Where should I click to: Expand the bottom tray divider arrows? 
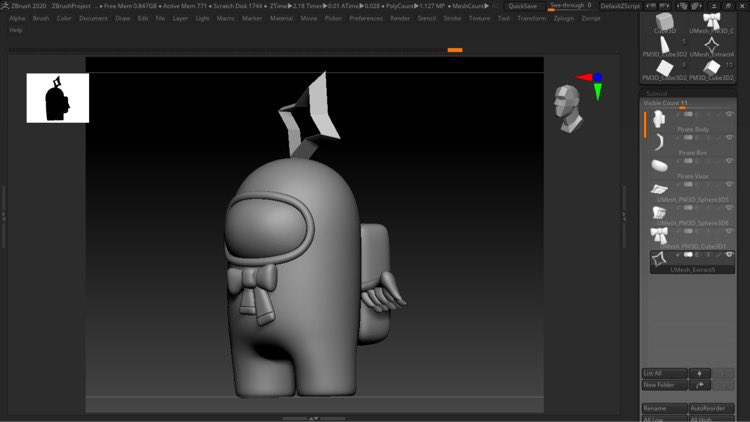pos(314,418)
